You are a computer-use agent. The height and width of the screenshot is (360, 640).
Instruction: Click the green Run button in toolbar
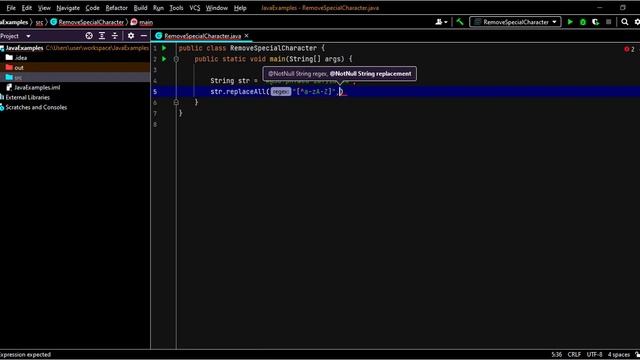(x=570, y=22)
